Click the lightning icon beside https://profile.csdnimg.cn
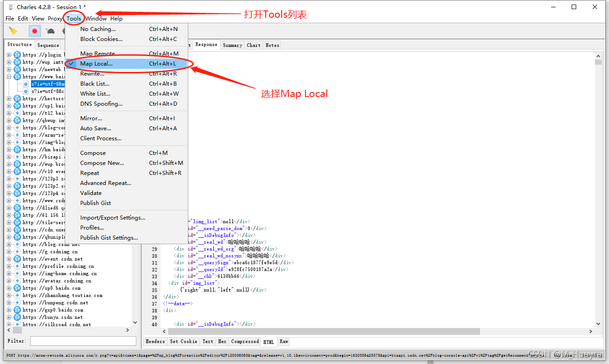609x364 pixels. 17,266
